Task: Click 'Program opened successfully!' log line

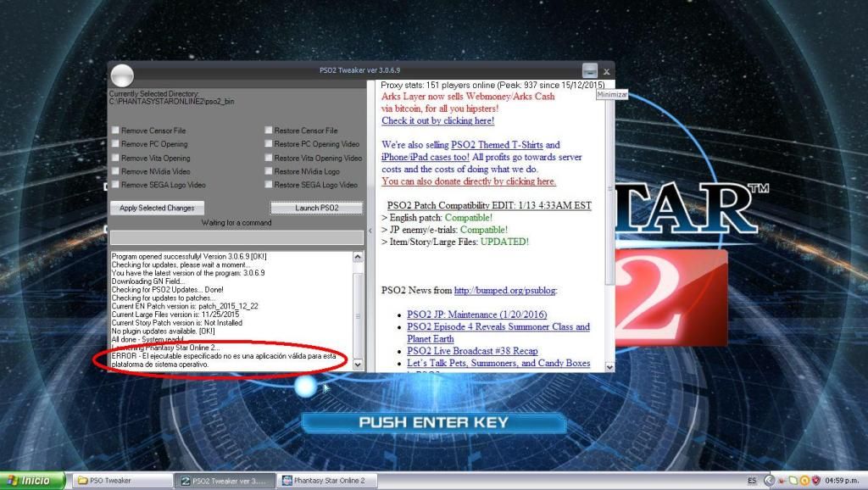Action: point(189,256)
